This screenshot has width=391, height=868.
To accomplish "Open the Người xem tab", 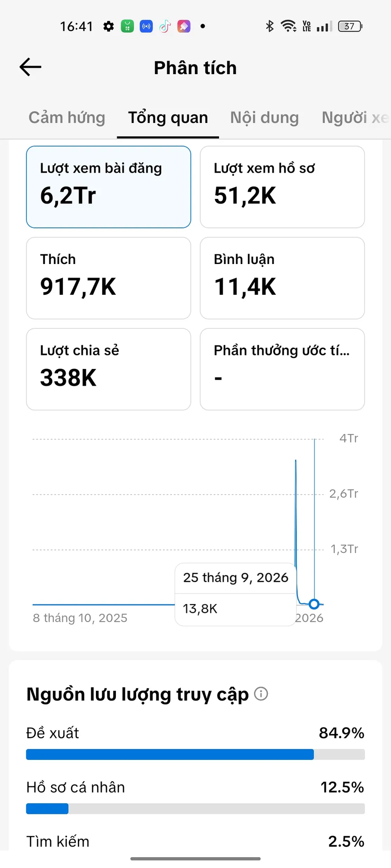I will click(x=356, y=118).
